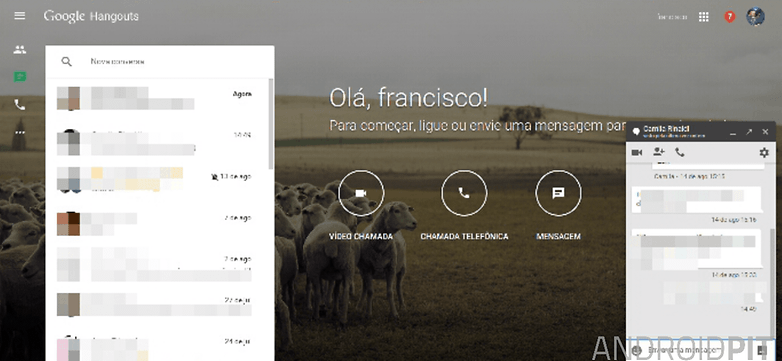This screenshot has width=782, height=361.
Task: Open the conversation dated 22 de jul
Action: pyautogui.click(x=157, y=304)
